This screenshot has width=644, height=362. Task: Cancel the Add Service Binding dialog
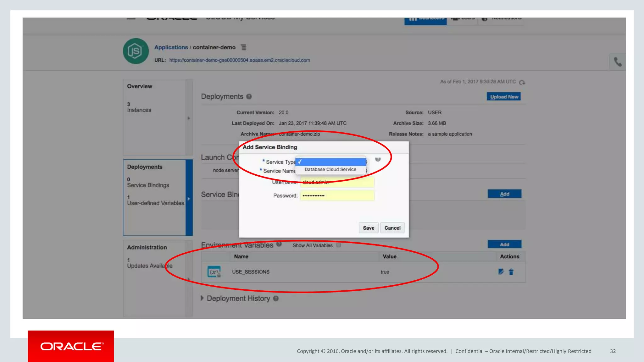392,228
